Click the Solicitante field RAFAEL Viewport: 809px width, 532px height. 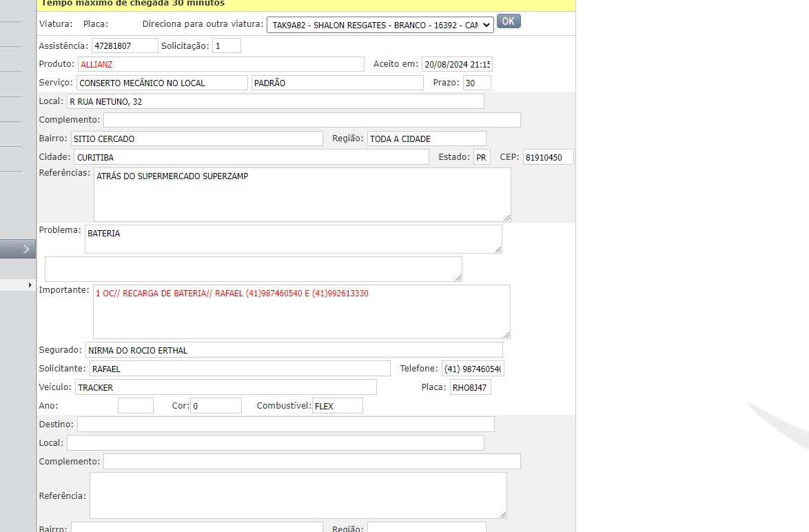coord(240,369)
